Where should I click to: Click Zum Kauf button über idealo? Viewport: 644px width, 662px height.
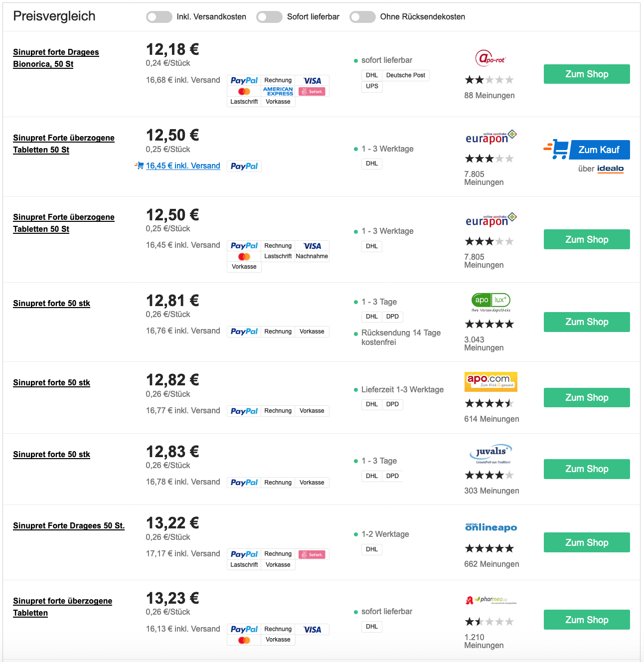[599, 150]
